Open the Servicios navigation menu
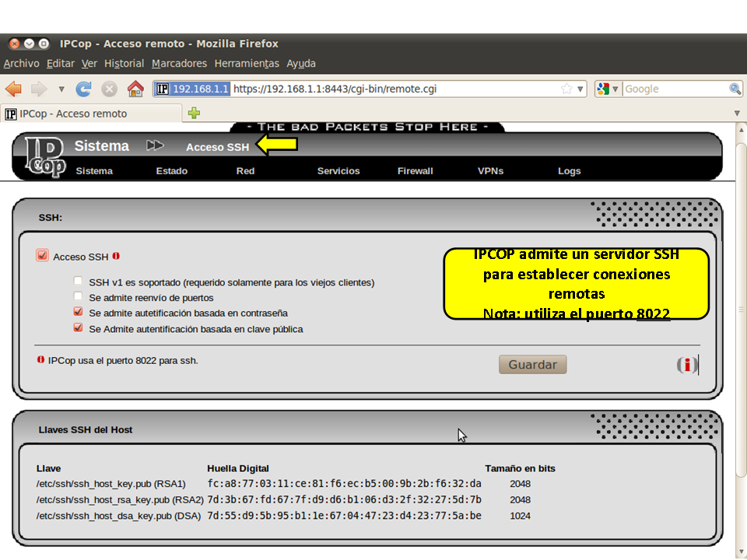Image resolution: width=747 pixels, height=560 pixels. click(338, 171)
